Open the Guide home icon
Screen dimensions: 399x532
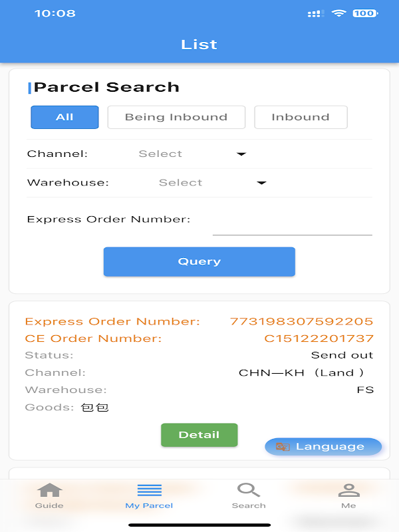(x=49, y=491)
